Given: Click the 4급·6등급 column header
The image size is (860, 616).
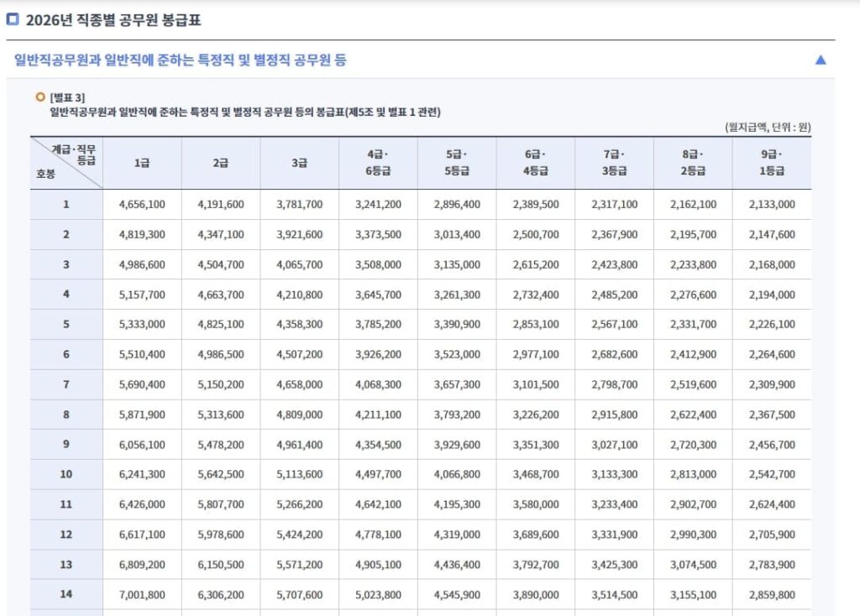Looking at the screenshot, I should pyautogui.click(x=378, y=163).
